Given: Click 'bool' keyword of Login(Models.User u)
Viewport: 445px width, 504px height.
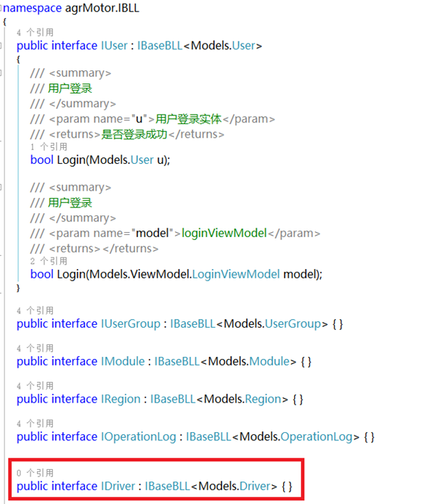Looking at the screenshot, I should tap(42, 160).
